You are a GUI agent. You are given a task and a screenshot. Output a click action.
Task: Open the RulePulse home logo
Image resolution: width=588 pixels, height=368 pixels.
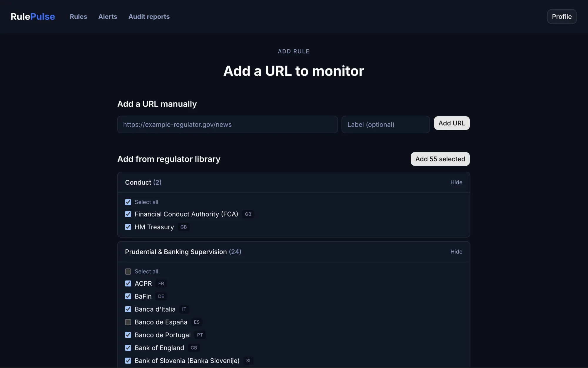pos(33,16)
